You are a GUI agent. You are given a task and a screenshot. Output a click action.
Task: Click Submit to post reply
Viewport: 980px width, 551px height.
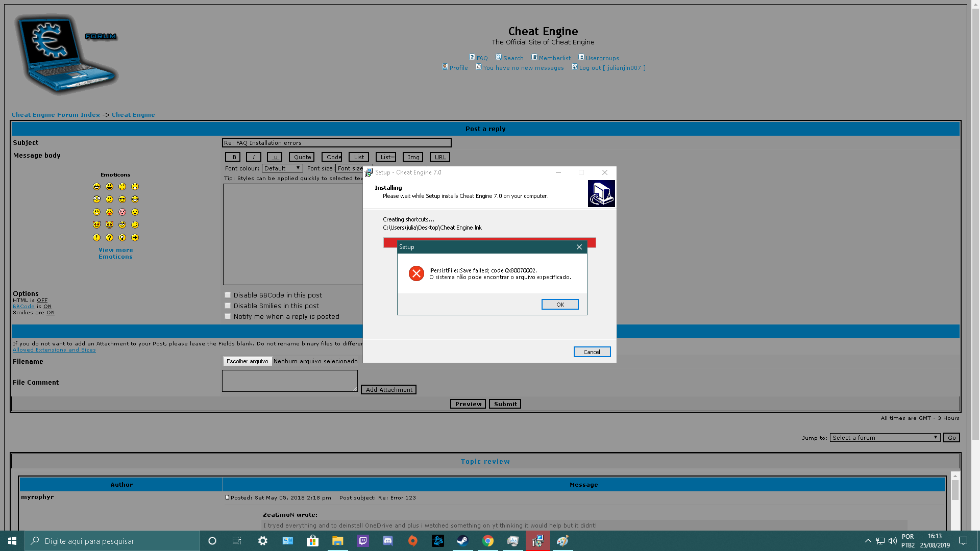[505, 404]
